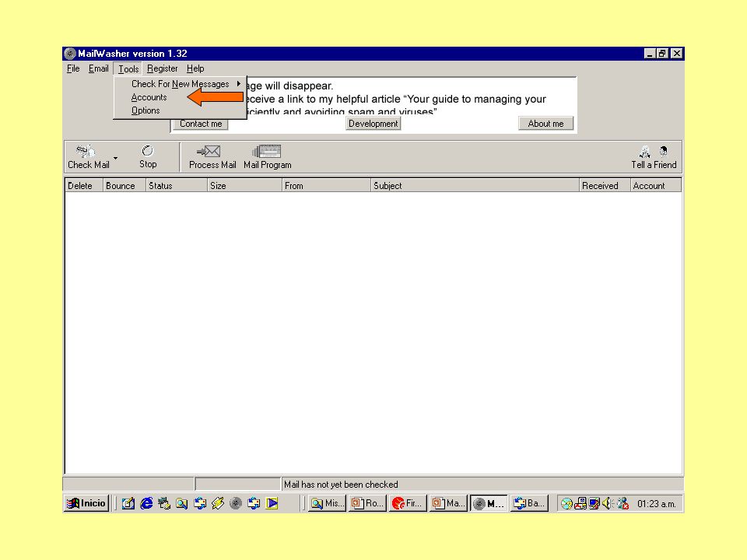Sort by the Subject column header

475,186
